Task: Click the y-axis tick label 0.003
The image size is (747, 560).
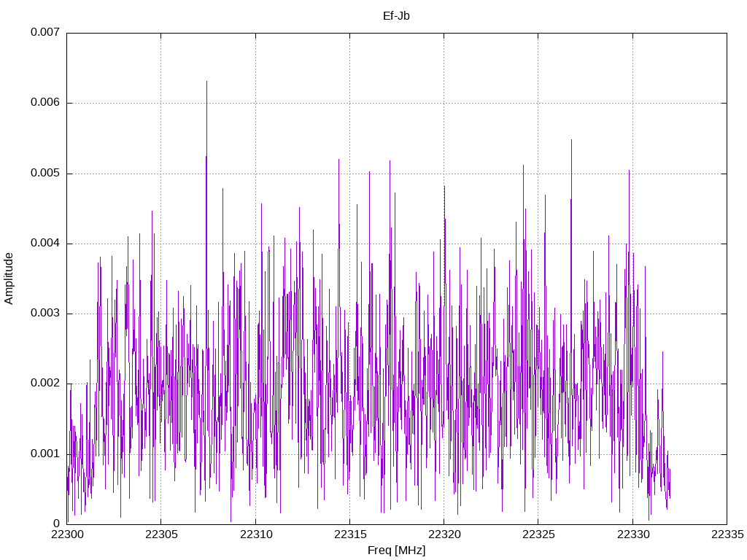Action: [x=45, y=313]
